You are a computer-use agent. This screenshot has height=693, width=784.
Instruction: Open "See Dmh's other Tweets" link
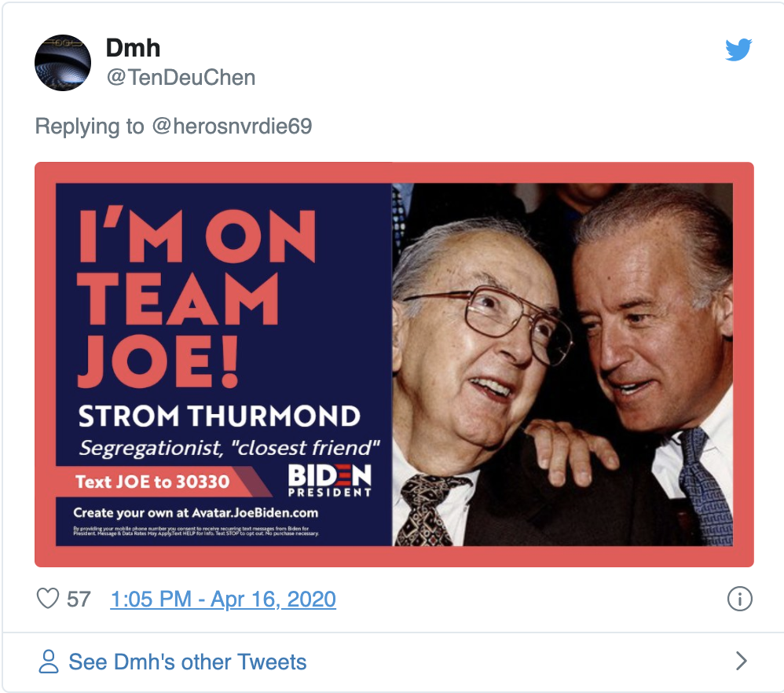(187, 662)
